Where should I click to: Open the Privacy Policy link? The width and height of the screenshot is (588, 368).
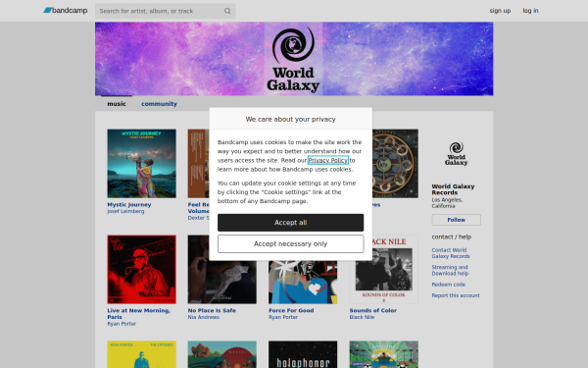click(x=327, y=160)
